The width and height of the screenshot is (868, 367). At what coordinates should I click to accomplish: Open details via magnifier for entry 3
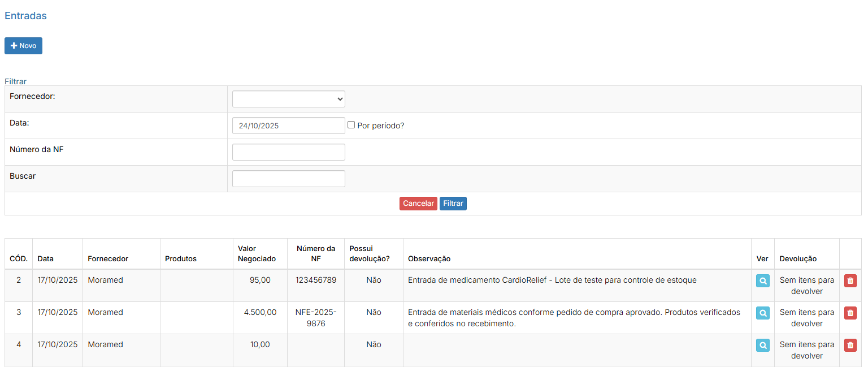(x=762, y=313)
